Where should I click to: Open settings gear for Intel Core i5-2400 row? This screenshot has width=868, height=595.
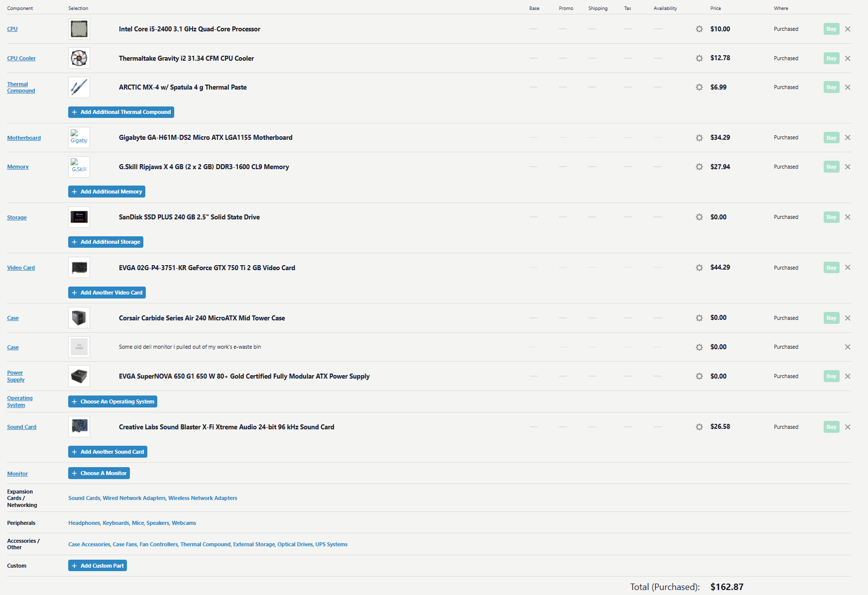(699, 29)
